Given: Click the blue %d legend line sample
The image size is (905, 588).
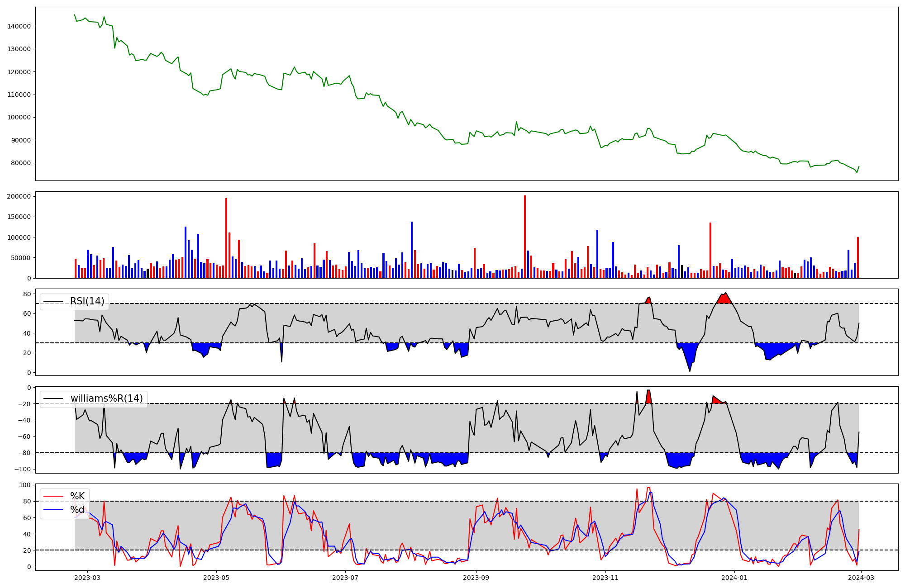Looking at the screenshot, I should pyautogui.click(x=53, y=510).
